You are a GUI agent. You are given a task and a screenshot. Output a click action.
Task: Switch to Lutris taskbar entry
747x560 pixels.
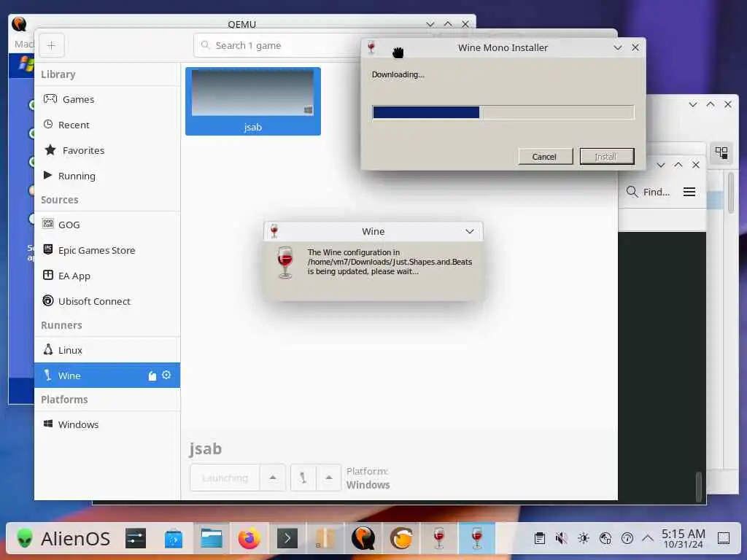point(401,539)
